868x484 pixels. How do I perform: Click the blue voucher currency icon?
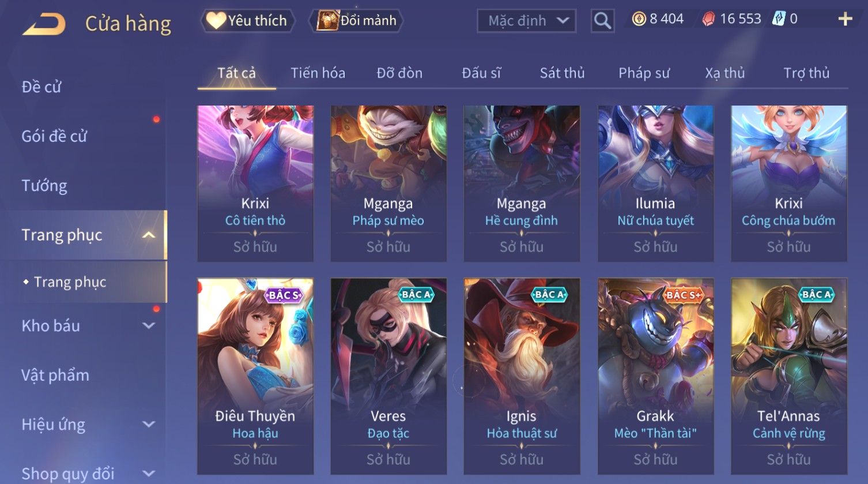pos(779,18)
